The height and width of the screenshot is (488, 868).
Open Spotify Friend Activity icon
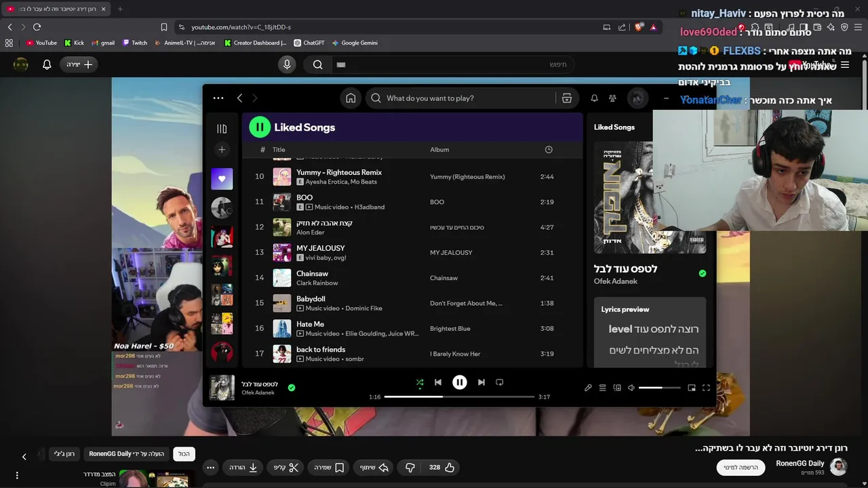click(612, 98)
